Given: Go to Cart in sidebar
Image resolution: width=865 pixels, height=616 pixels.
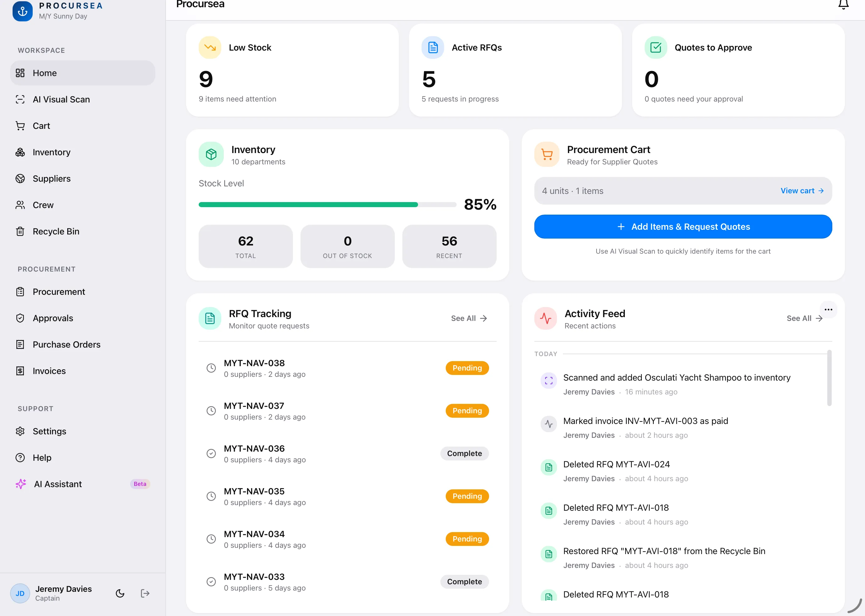Looking at the screenshot, I should tap(83, 125).
